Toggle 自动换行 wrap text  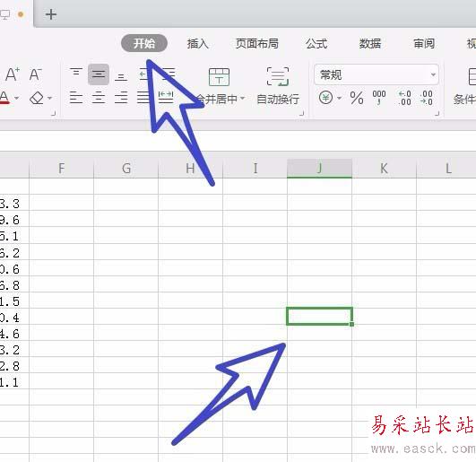(x=278, y=86)
